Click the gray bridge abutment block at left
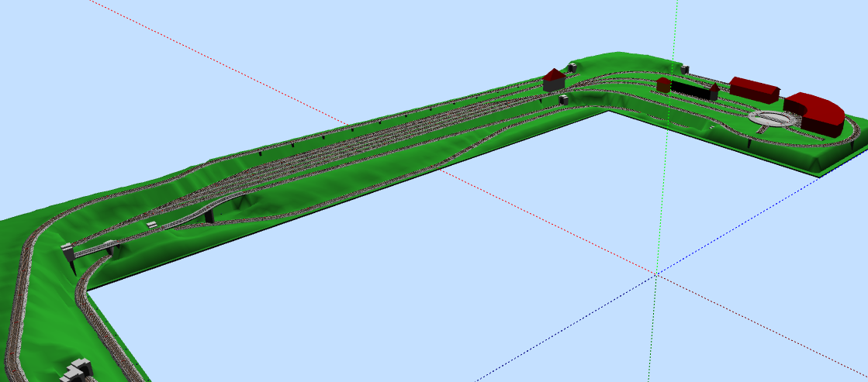This screenshot has width=868, height=382. (x=68, y=252)
